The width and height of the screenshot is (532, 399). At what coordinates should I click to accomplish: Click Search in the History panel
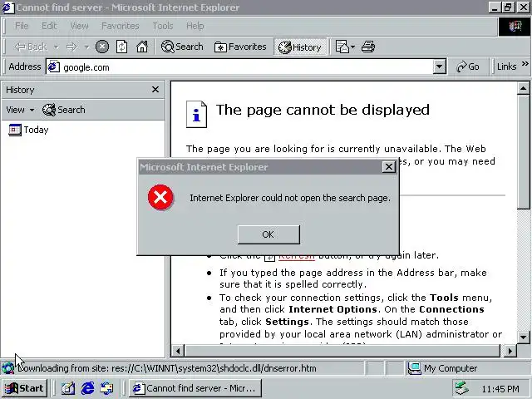pyautogui.click(x=64, y=110)
